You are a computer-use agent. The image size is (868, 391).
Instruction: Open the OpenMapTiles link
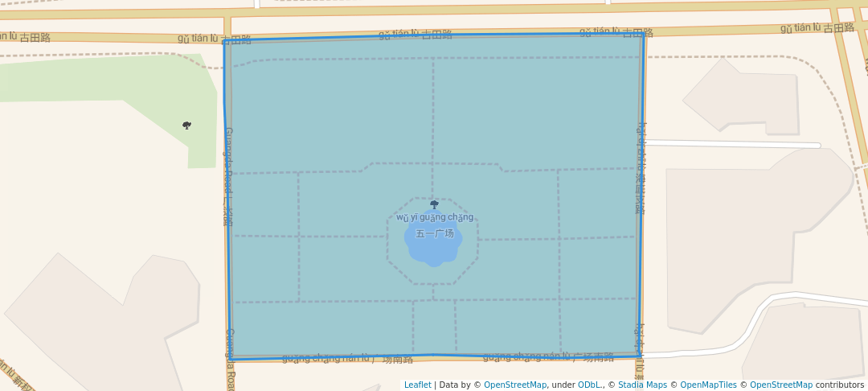(x=708, y=385)
